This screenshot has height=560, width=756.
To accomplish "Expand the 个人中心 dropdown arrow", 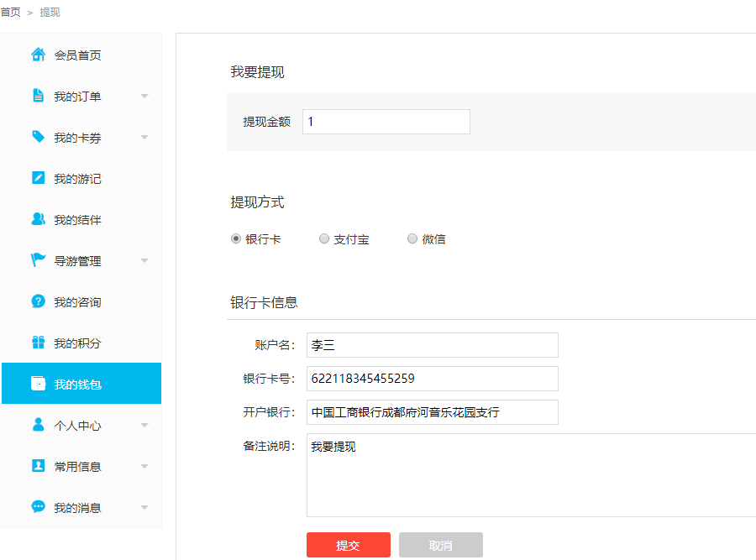I will (x=144, y=426).
